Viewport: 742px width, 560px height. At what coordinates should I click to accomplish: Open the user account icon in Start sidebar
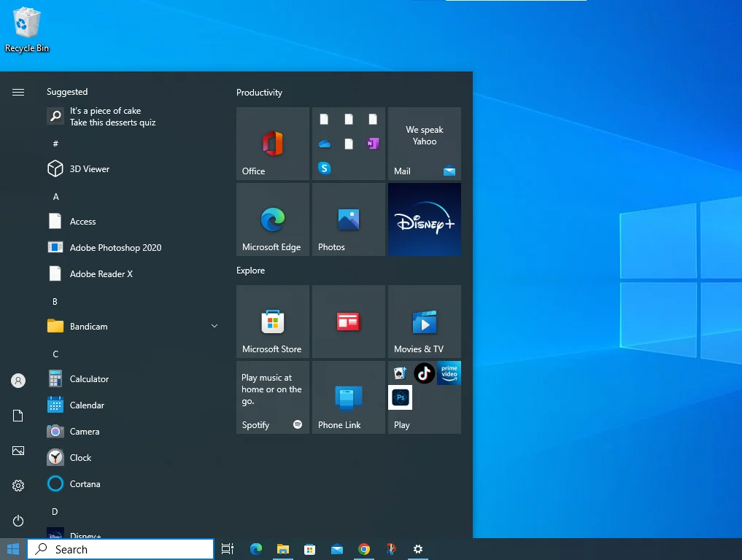(x=18, y=381)
